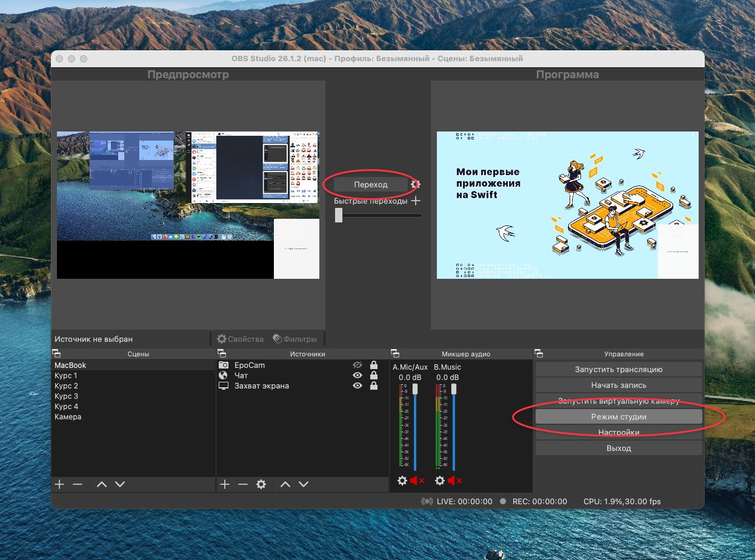Screen dimensions: 755x560
Task: Click the B.Music 0.0 dB level value
Action: [x=448, y=378]
